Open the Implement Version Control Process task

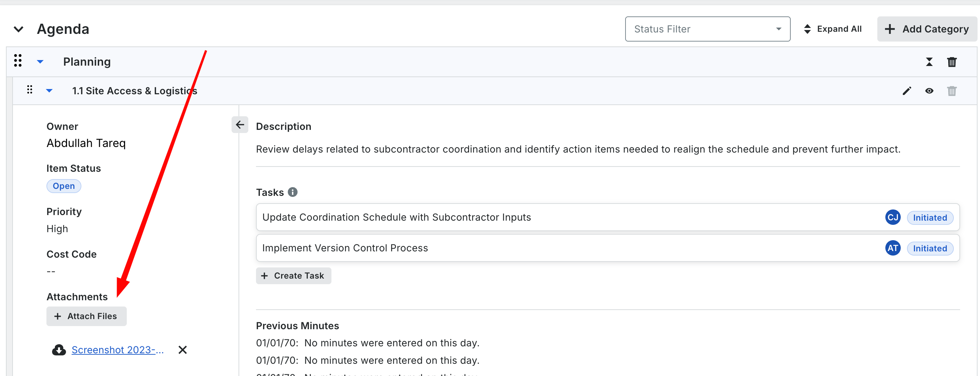coord(345,248)
